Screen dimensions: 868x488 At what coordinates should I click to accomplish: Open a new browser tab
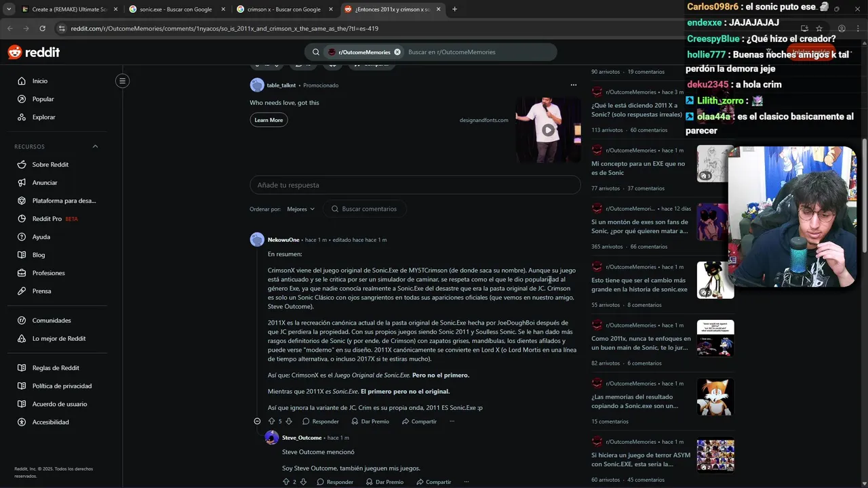(x=454, y=9)
